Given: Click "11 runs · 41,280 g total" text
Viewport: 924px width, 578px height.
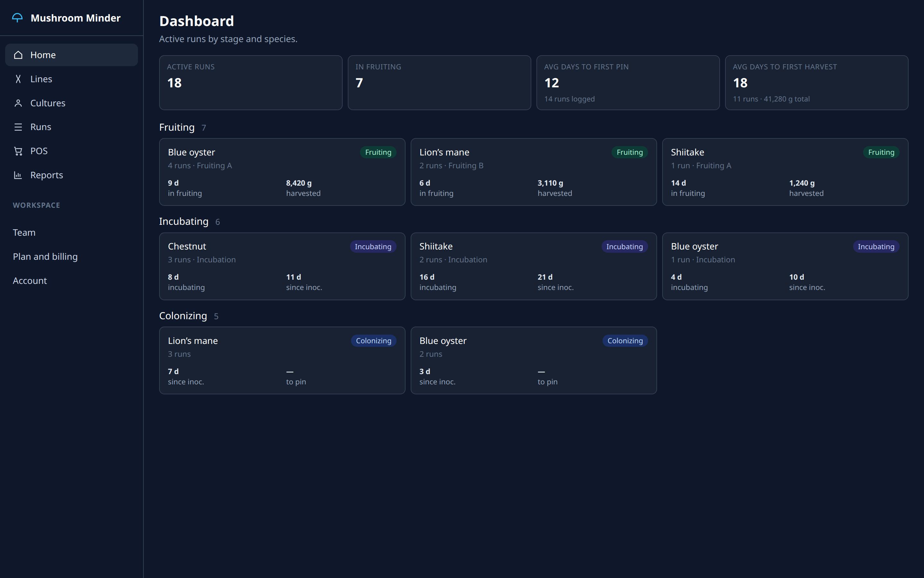Looking at the screenshot, I should tap(771, 99).
